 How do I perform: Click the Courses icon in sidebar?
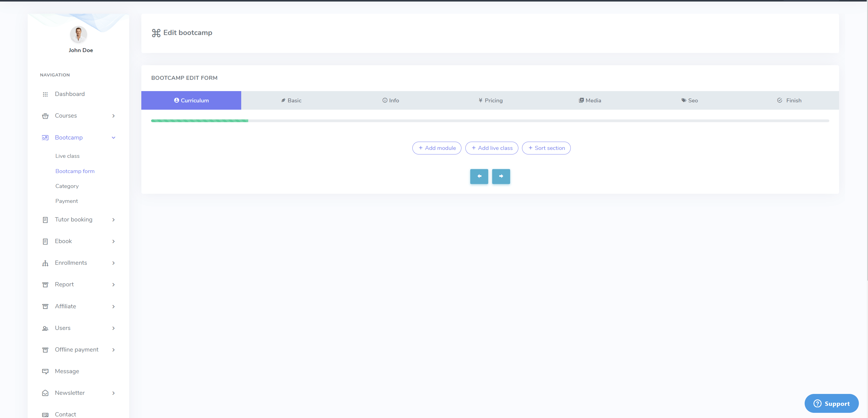(x=45, y=116)
